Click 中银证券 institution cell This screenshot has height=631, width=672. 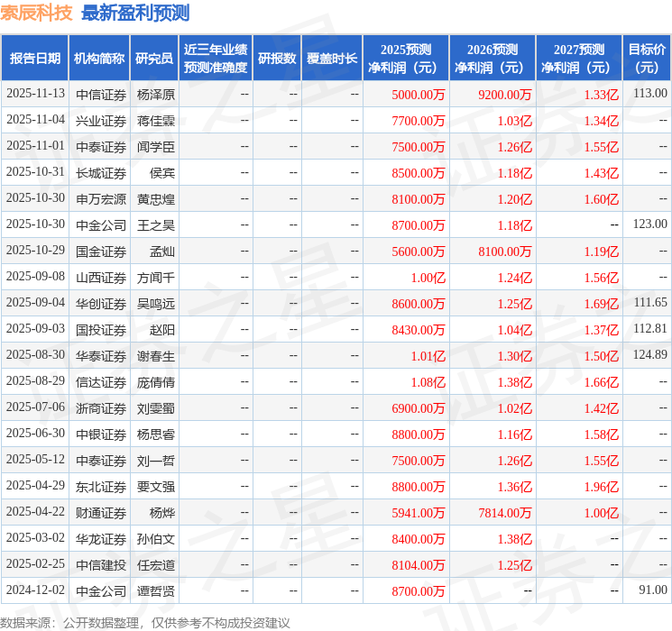101,434
